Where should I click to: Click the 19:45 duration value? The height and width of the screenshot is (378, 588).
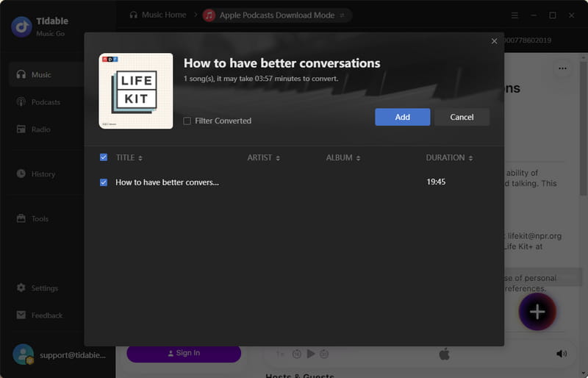point(436,182)
